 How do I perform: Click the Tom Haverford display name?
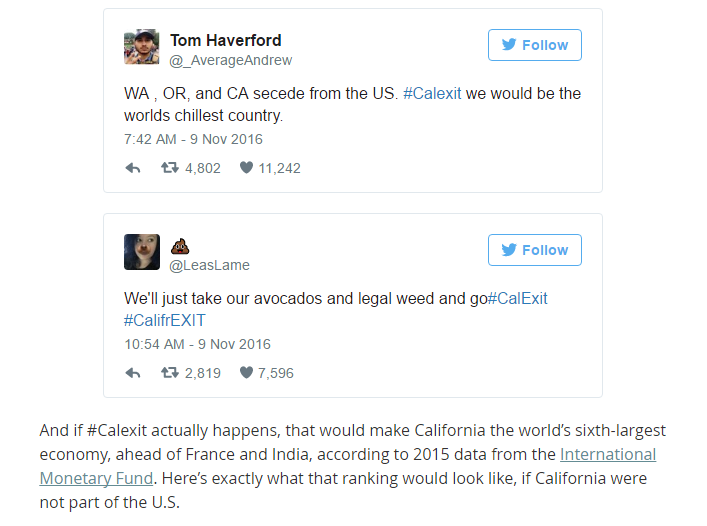pyautogui.click(x=225, y=40)
